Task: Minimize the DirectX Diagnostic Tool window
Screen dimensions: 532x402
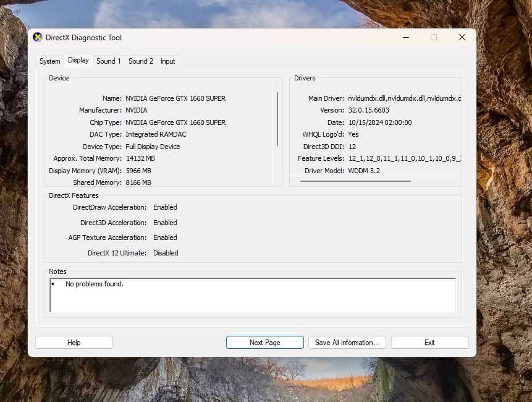Action: [x=406, y=37]
